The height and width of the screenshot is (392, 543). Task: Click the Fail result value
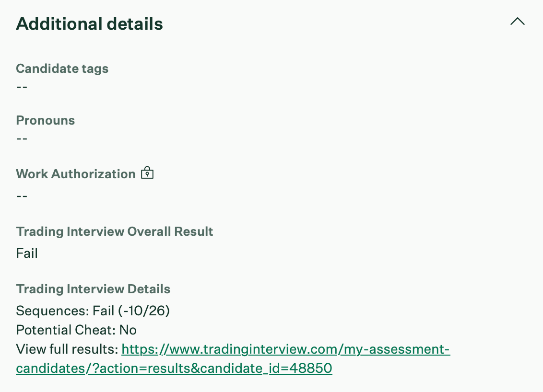tap(27, 253)
